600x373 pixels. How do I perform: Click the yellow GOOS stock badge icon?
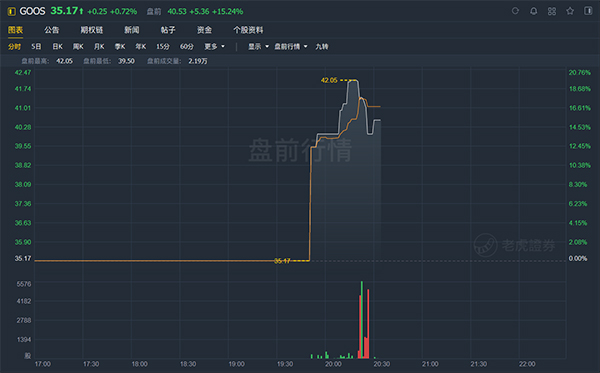tap(11, 11)
